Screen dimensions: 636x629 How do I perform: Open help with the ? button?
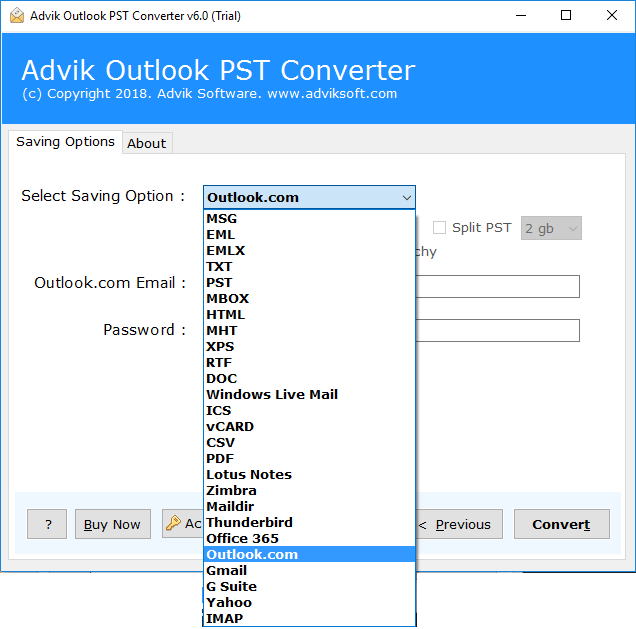pyautogui.click(x=47, y=524)
